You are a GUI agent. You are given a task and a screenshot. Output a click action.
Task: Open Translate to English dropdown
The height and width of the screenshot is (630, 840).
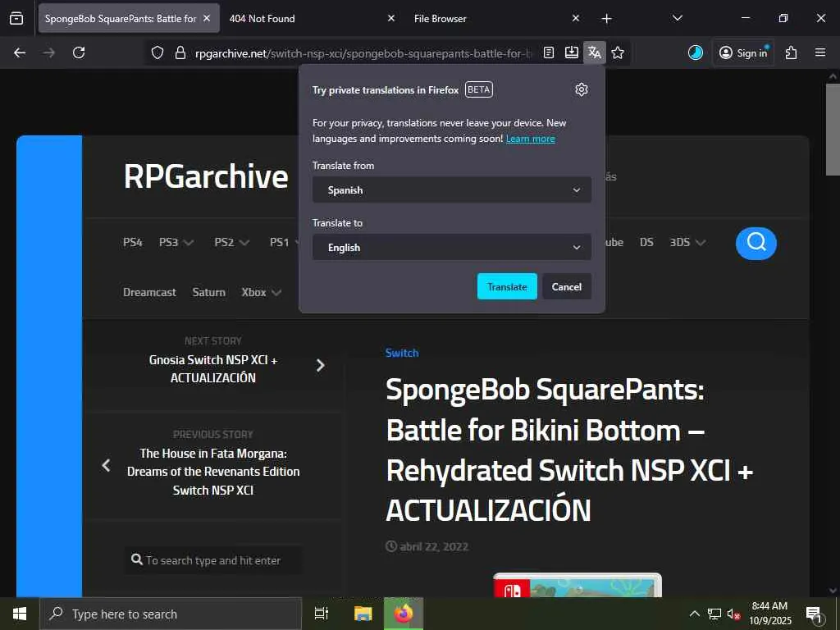452,248
